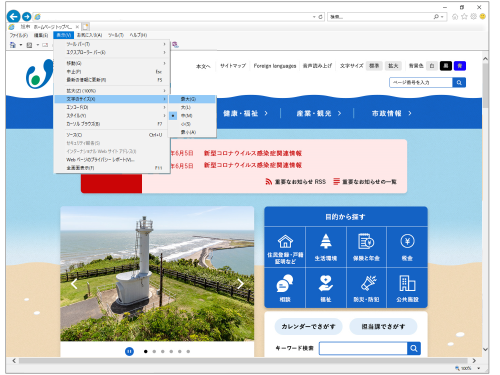
Task: Click the 担当課でさがす button
Action: [383, 326]
